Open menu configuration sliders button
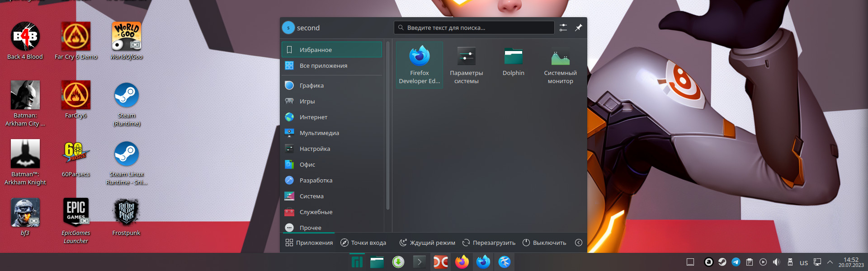The height and width of the screenshot is (271, 868). pyautogui.click(x=563, y=28)
